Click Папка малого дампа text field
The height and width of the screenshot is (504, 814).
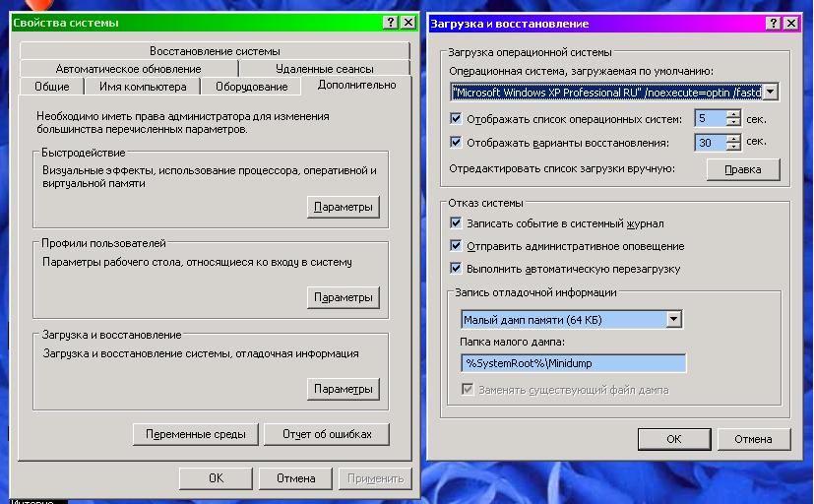pyautogui.click(x=573, y=363)
